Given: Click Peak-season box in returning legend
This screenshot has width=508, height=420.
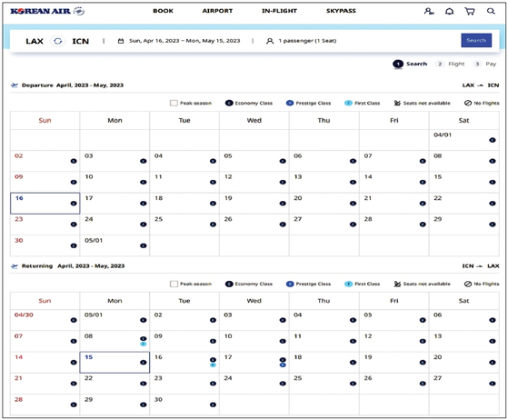Looking at the screenshot, I should pyautogui.click(x=174, y=284).
